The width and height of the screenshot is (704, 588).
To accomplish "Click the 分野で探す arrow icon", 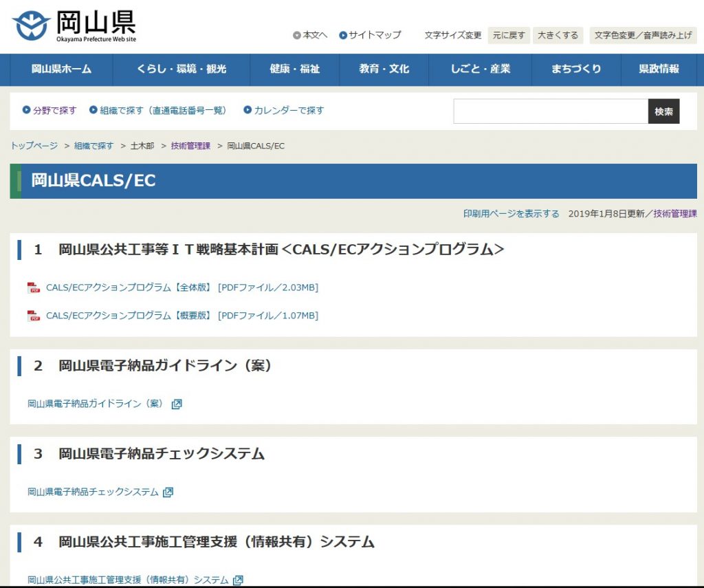I will click(x=27, y=110).
